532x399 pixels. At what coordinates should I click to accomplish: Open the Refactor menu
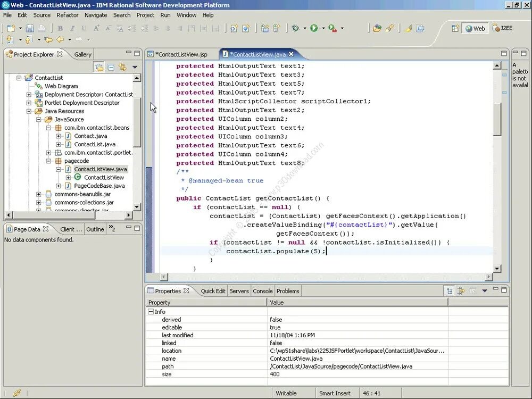[x=67, y=15]
